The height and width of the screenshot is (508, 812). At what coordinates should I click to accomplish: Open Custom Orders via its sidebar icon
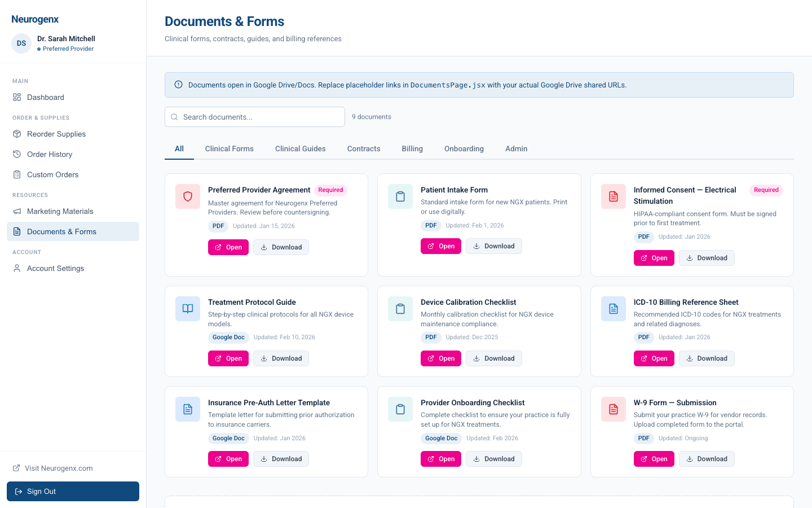coord(17,174)
